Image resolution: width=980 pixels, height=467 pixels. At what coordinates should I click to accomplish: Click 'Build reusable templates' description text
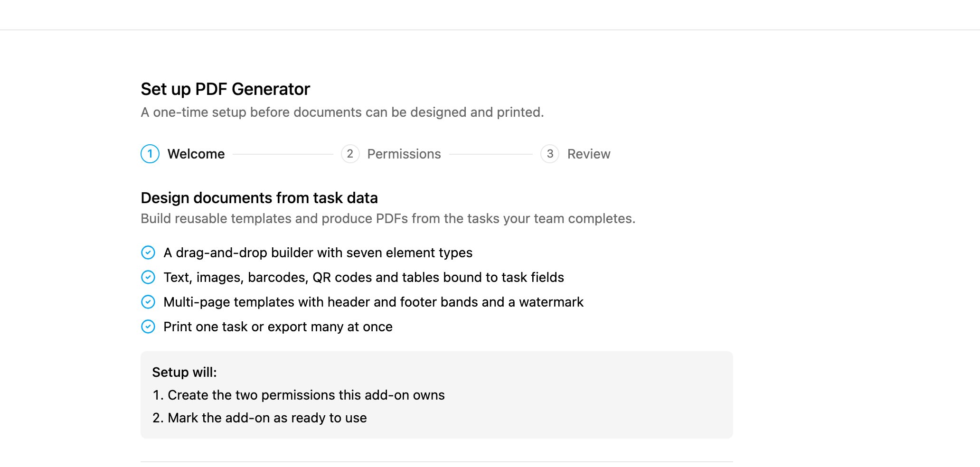point(388,218)
